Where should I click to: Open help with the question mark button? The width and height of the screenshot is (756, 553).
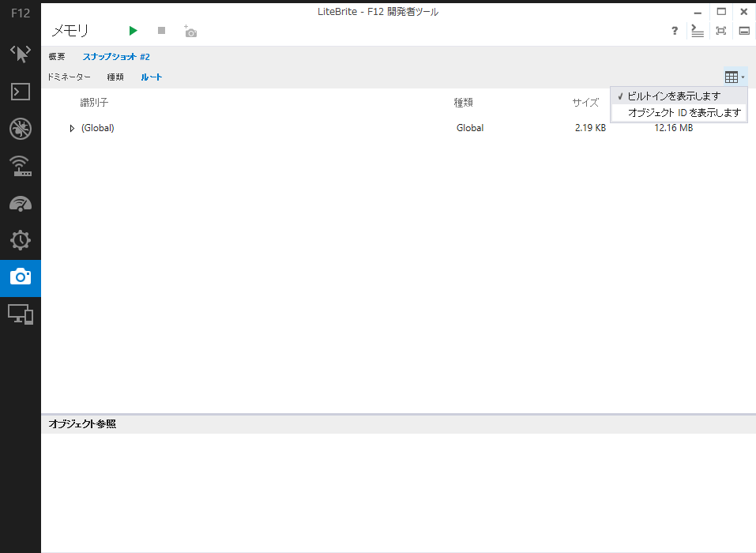674,31
